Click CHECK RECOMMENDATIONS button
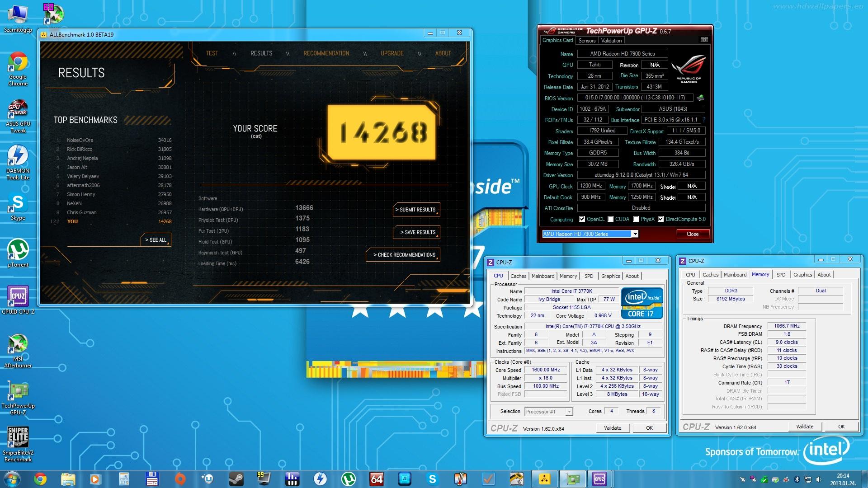 coord(403,255)
